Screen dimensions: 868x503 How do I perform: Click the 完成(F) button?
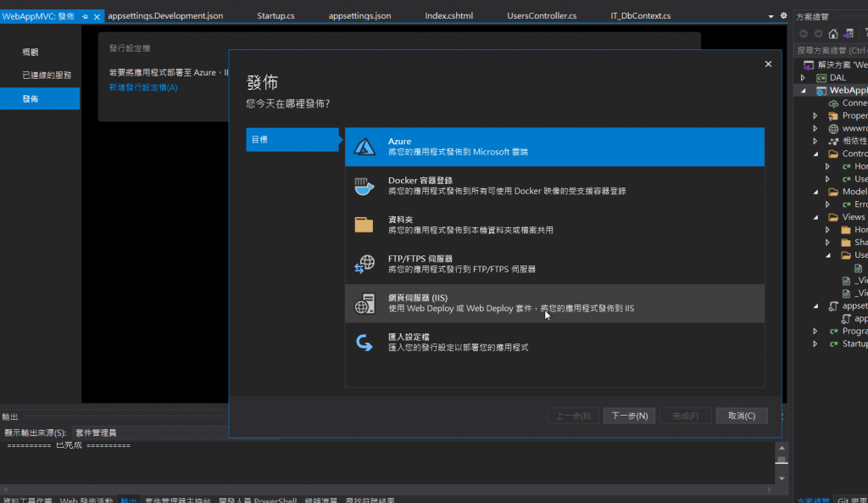685,416
